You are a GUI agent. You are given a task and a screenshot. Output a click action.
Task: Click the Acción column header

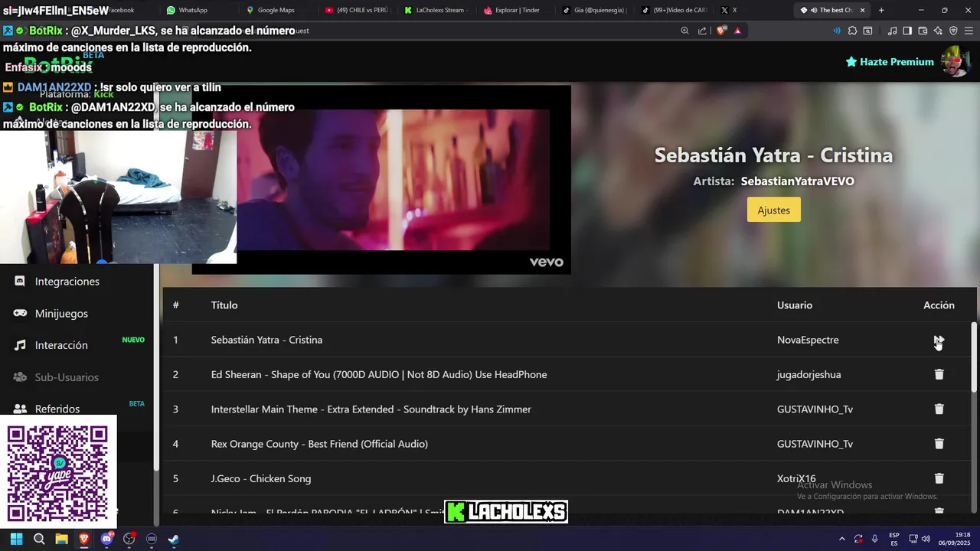click(x=939, y=305)
